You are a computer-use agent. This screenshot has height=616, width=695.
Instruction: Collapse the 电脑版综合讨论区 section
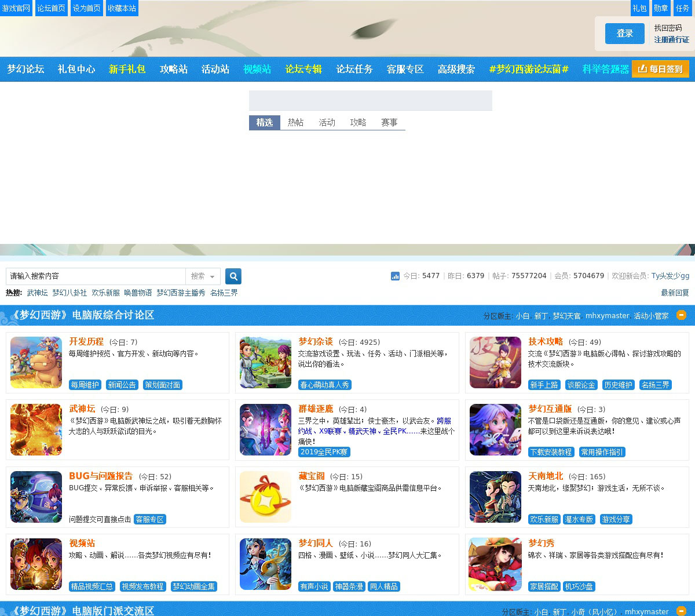tap(681, 315)
